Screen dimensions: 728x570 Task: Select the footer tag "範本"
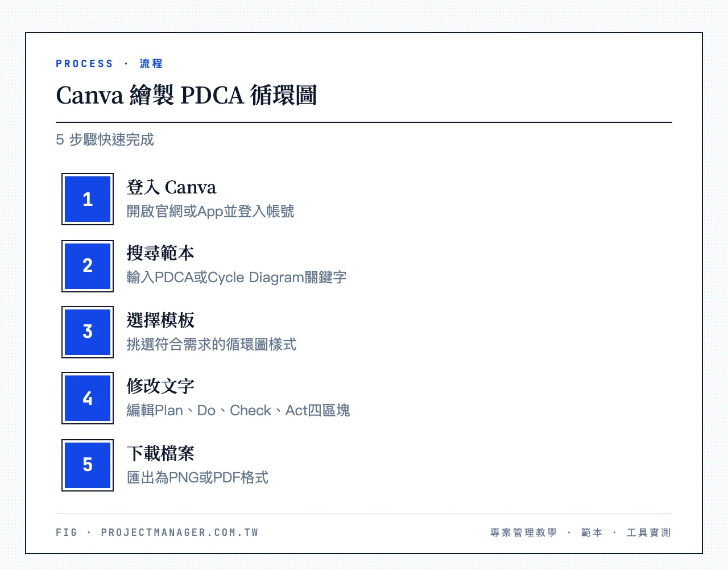tap(592, 532)
